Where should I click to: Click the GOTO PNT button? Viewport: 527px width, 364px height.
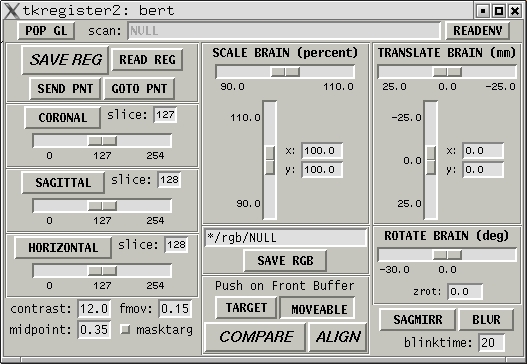(139, 89)
